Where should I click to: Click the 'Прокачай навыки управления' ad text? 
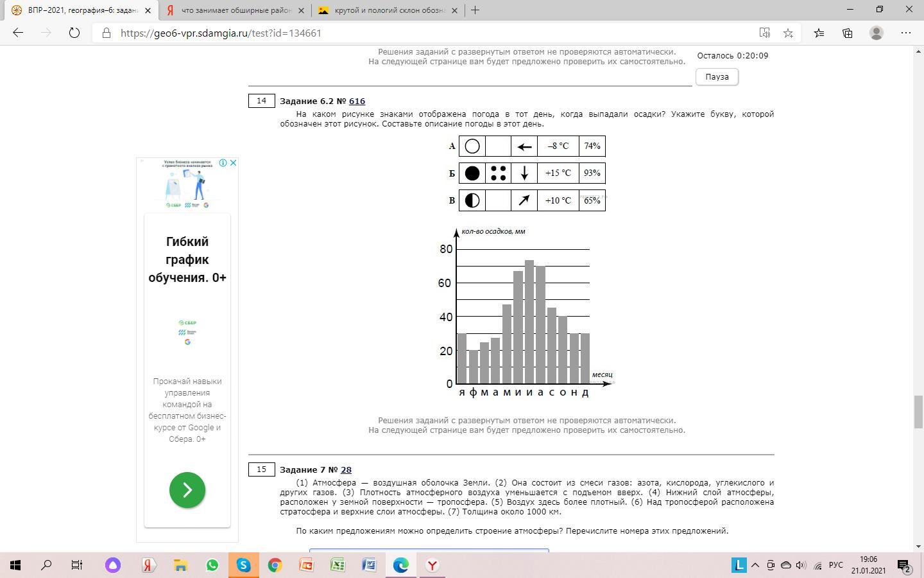(x=187, y=410)
